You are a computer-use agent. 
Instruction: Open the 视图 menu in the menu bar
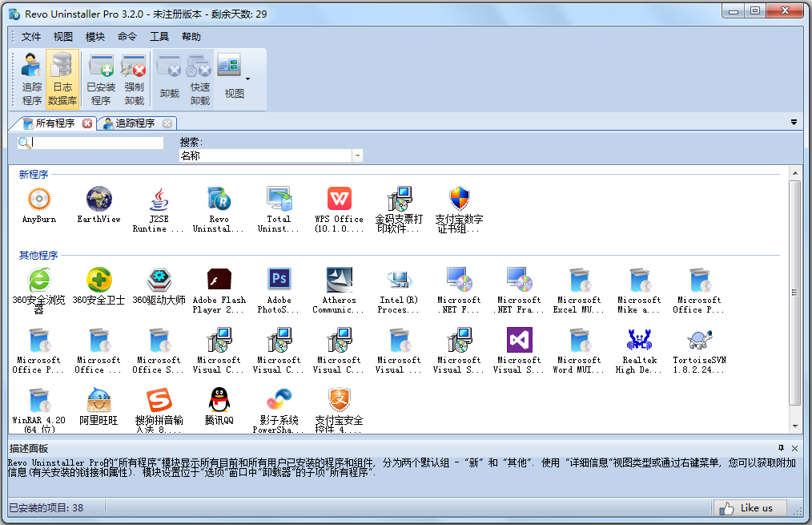click(x=62, y=37)
